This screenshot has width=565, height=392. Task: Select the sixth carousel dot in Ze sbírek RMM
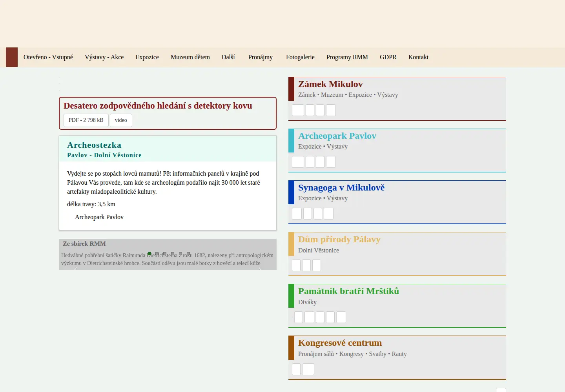(188, 254)
